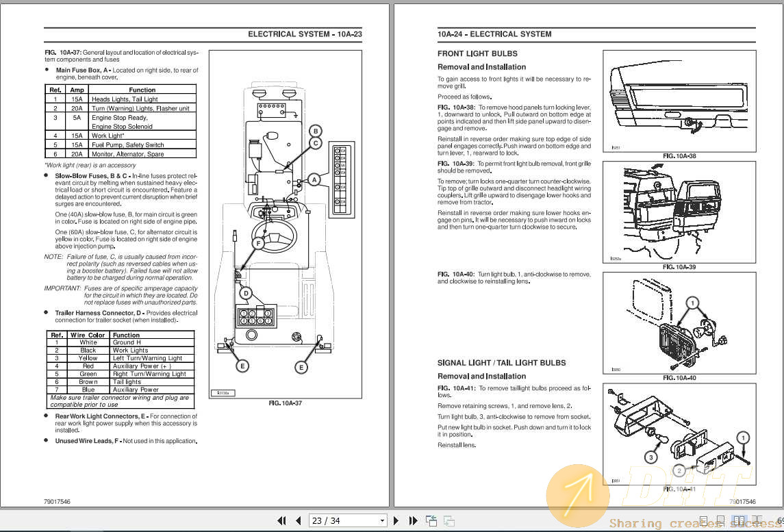
Task: Enable two-page continuous layout
Action: [x=757, y=520]
